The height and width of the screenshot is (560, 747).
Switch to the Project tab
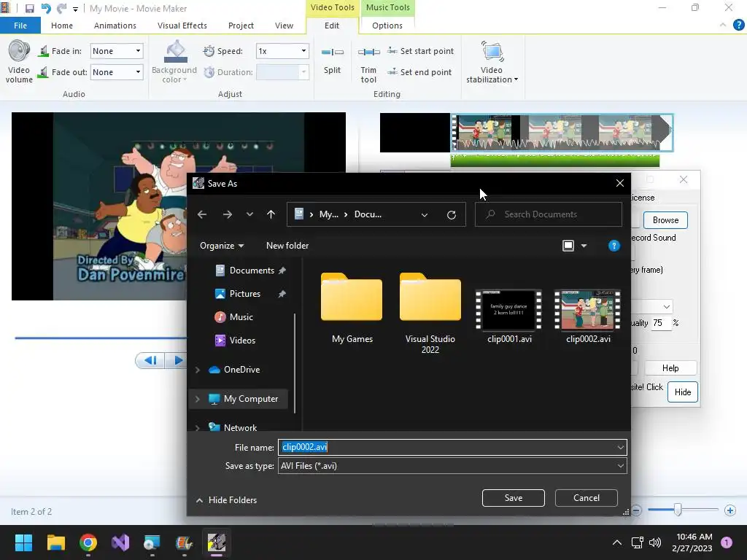pyautogui.click(x=241, y=26)
